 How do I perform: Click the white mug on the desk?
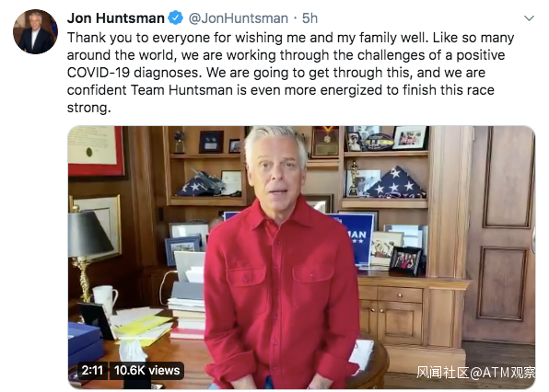pyautogui.click(x=105, y=300)
